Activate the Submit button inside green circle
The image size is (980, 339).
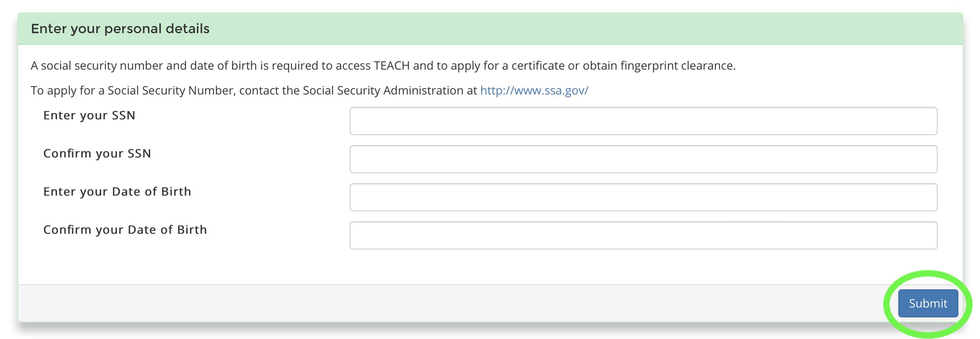point(928,303)
